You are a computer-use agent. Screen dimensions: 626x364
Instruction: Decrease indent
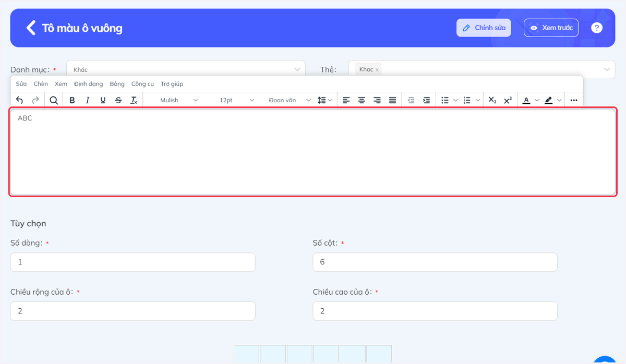coord(411,100)
